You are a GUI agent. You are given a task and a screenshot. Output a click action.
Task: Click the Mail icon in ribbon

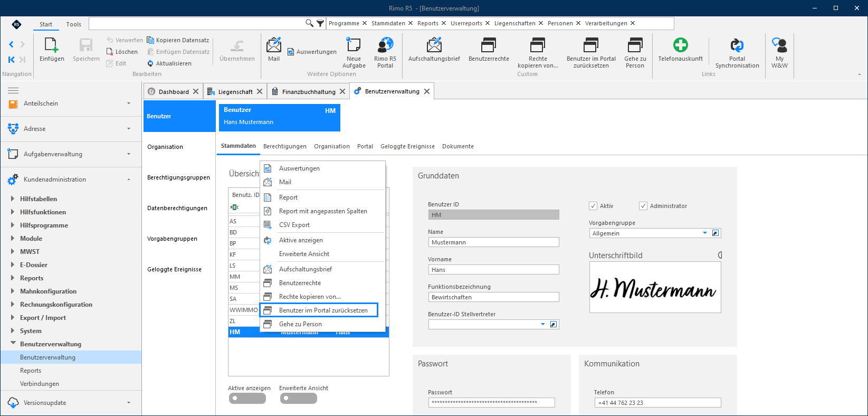[274, 45]
